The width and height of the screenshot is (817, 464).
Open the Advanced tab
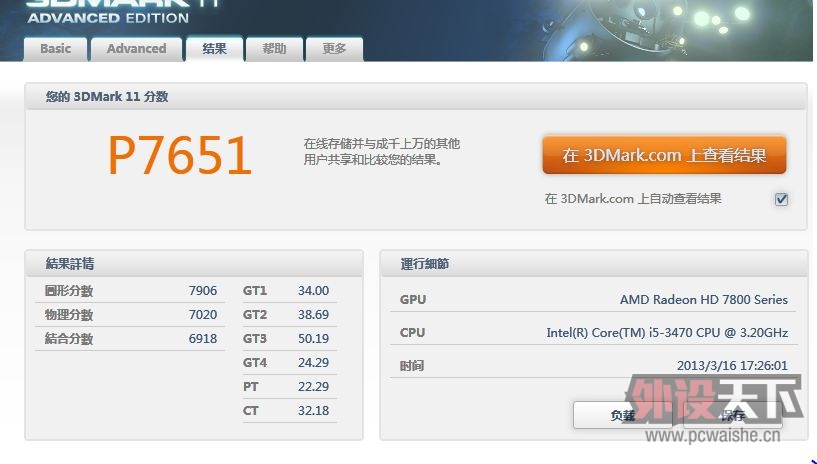137,49
